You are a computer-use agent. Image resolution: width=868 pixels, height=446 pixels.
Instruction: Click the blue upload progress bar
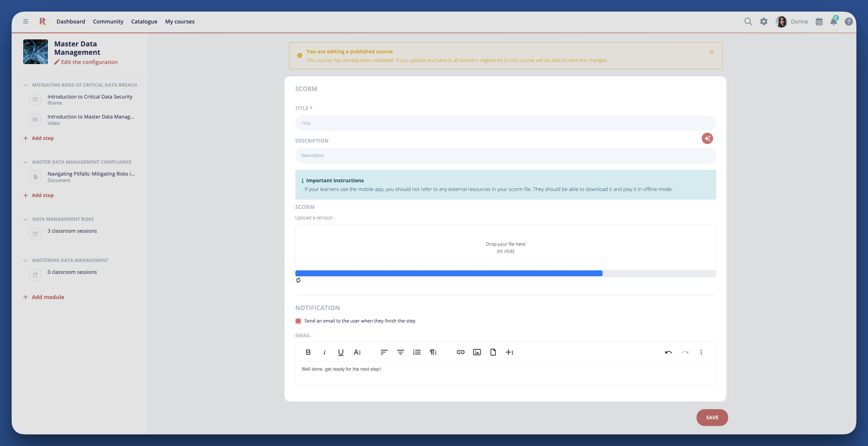click(449, 273)
